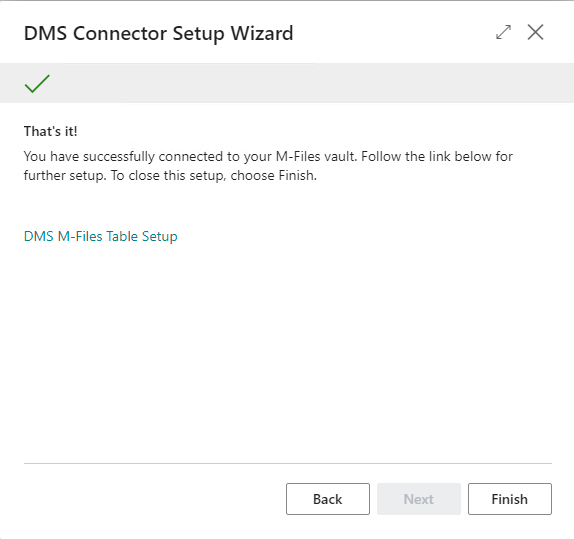Image resolution: width=574 pixels, height=539 pixels.
Task: Click the separator line above the buttons
Action: (x=288, y=463)
